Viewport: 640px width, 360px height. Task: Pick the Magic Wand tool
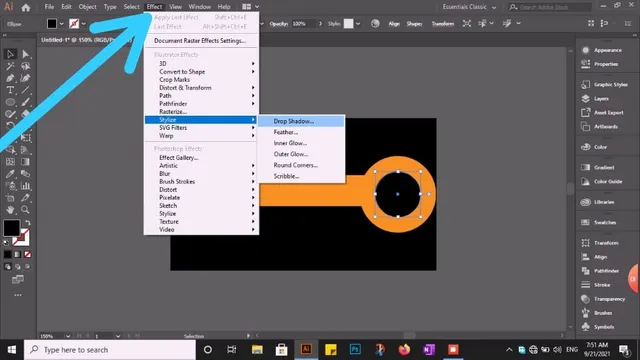tap(10, 66)
